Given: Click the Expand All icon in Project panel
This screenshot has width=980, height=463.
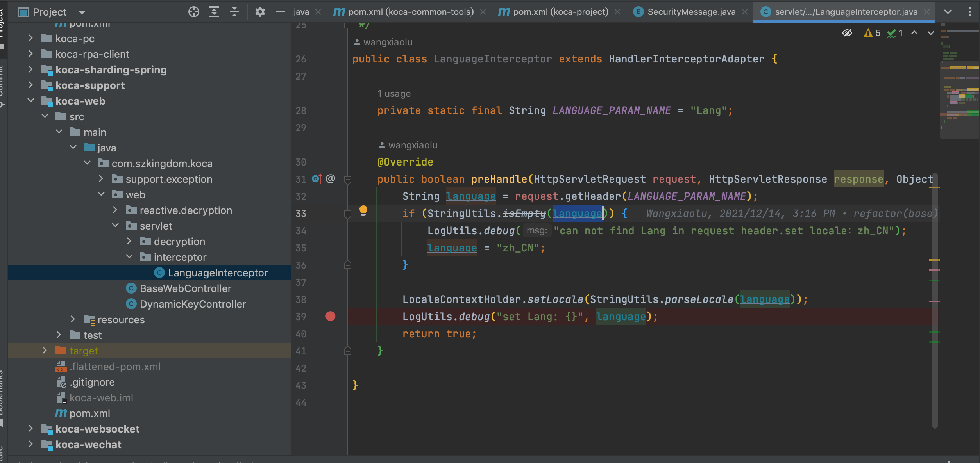Looking at the screenshot, I should 214,12.
